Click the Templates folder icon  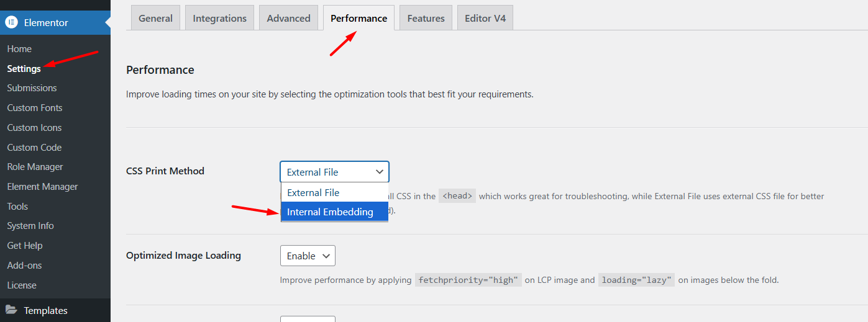11,310
